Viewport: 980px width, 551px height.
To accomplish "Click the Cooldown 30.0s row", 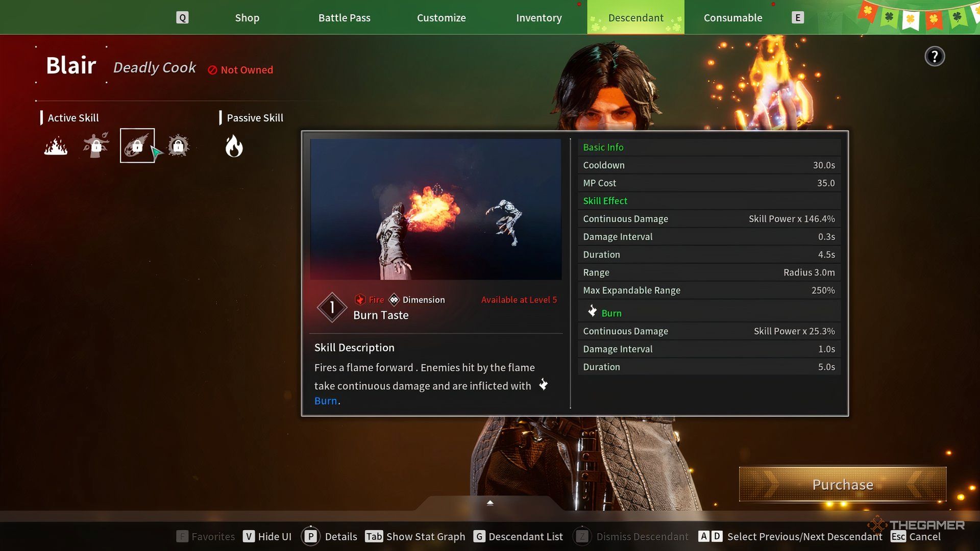I will point(709,165).
